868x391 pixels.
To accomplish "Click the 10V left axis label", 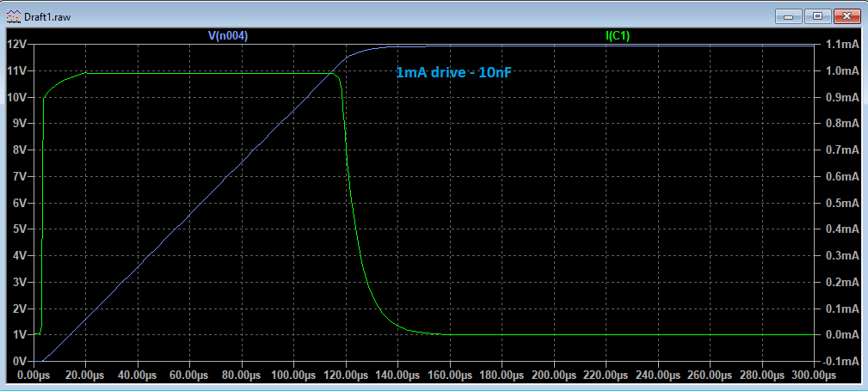I will (x=18, y=97).
